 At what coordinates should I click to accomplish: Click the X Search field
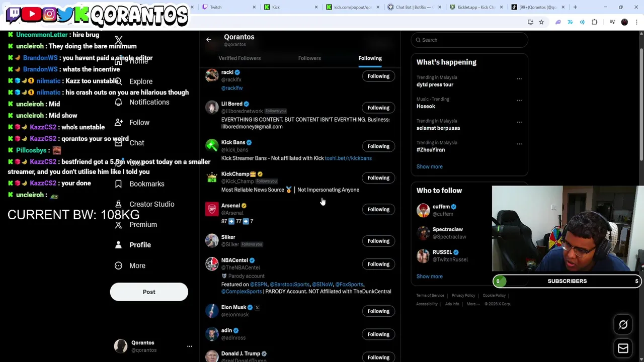[x=469, y=40]
